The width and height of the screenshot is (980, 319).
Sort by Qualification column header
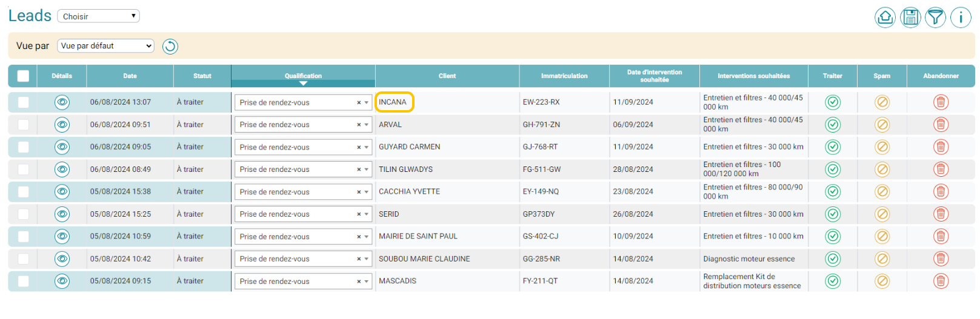coord(303,76)
